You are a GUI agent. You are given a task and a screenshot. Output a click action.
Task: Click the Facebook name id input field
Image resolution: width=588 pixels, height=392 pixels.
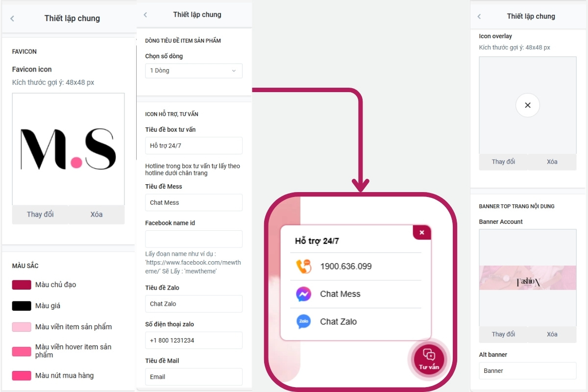tap(194, 239)
